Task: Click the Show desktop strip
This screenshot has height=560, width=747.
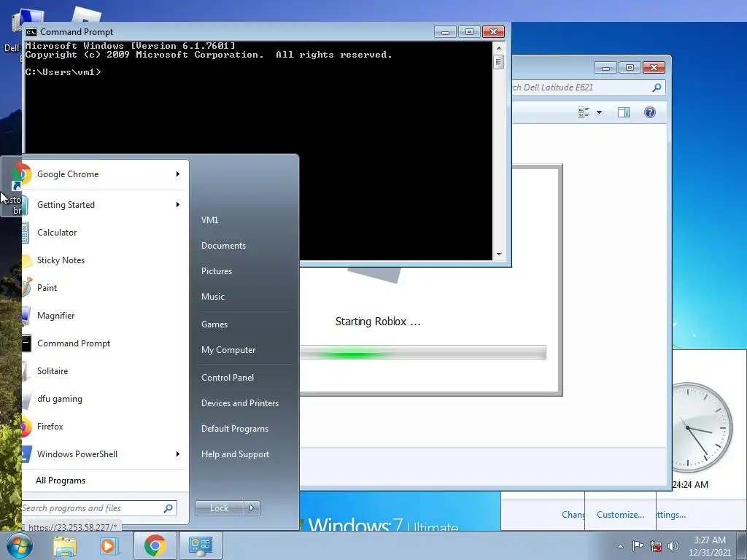Action: [742, 545]
